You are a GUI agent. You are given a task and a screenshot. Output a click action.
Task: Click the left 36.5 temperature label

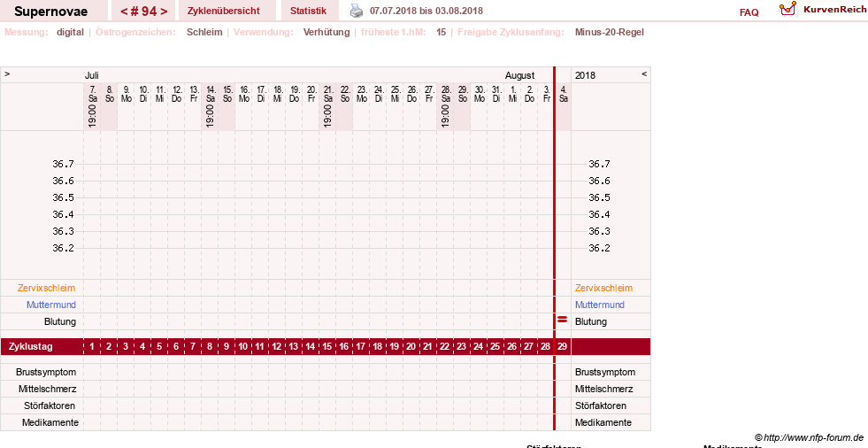click(63, 197)
